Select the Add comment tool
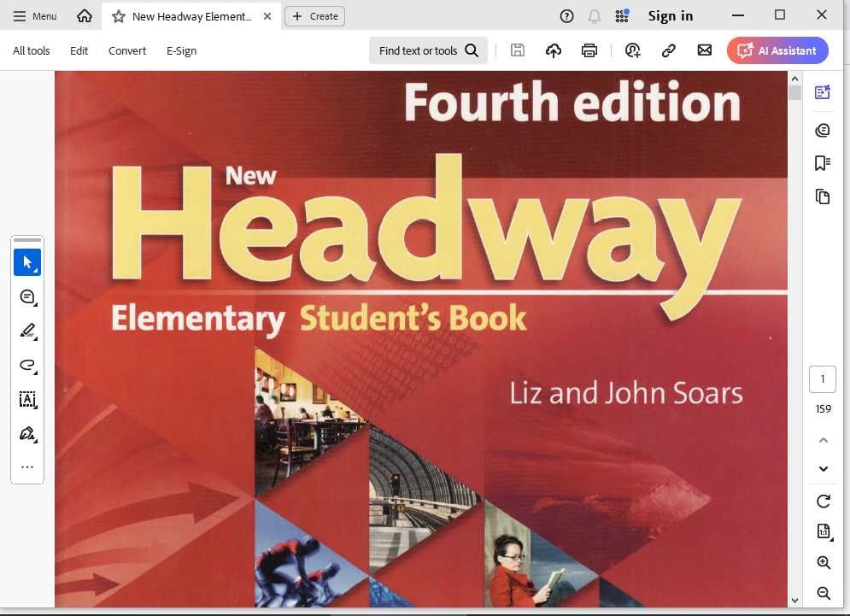Screen dimensions: 850x616 coord(27,297)
